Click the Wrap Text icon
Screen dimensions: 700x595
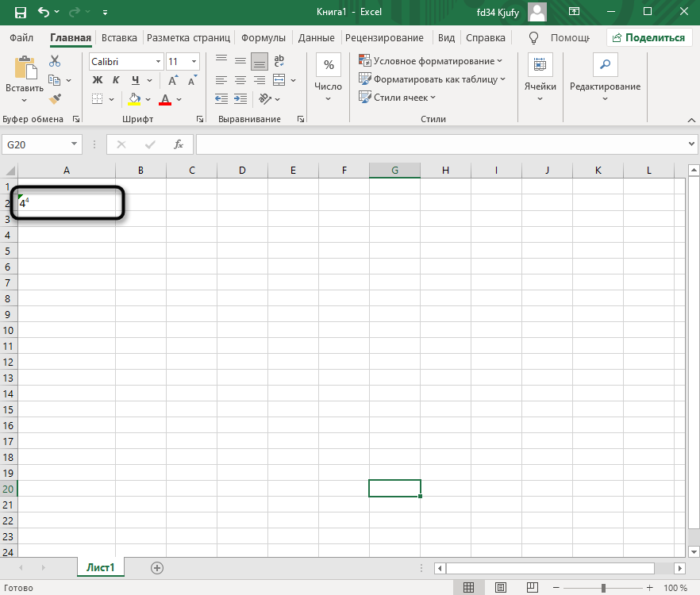click(x=279, y=61)
